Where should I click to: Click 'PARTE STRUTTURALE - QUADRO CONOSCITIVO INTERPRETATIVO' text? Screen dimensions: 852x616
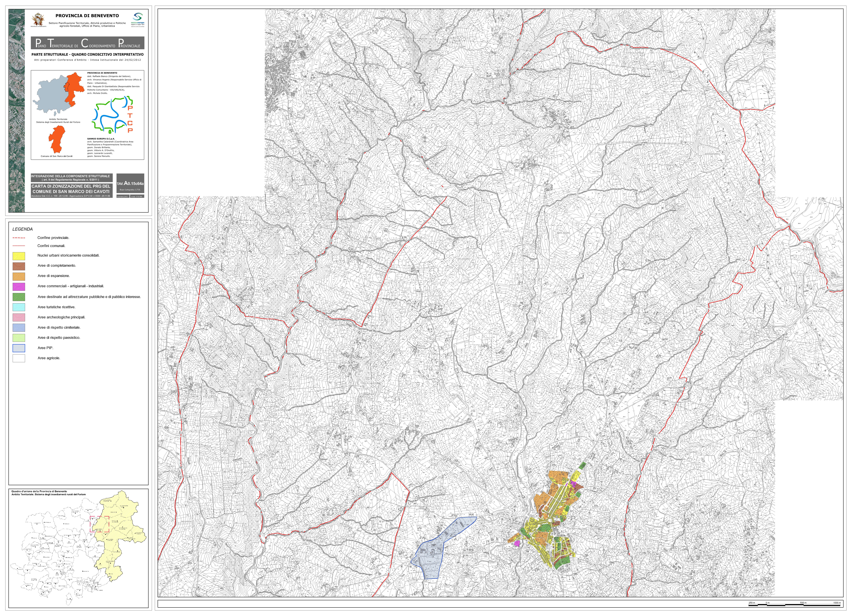(x=87, y=55)
